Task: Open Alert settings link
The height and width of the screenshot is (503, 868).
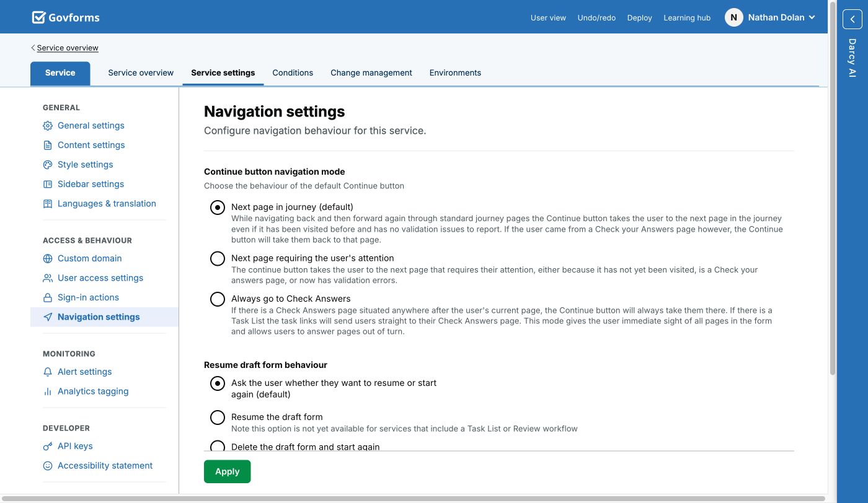Action: click(85, 372)
